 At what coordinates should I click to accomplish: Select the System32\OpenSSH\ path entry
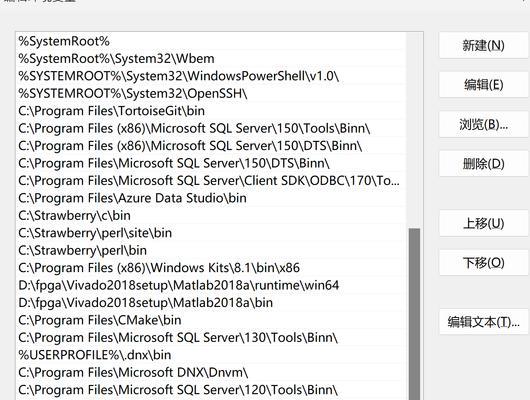[x=211, y=94]
